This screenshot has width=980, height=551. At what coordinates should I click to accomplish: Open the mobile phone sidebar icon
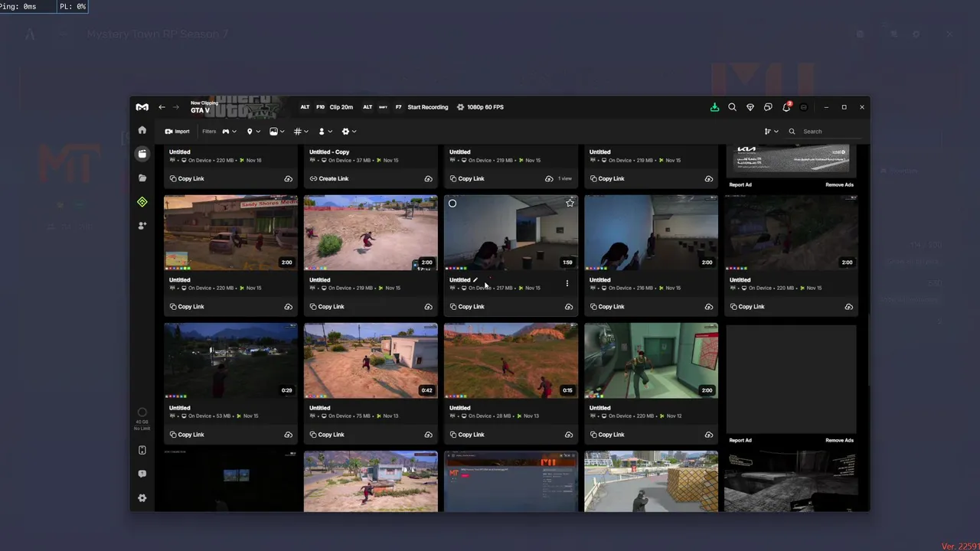[142, 450]
